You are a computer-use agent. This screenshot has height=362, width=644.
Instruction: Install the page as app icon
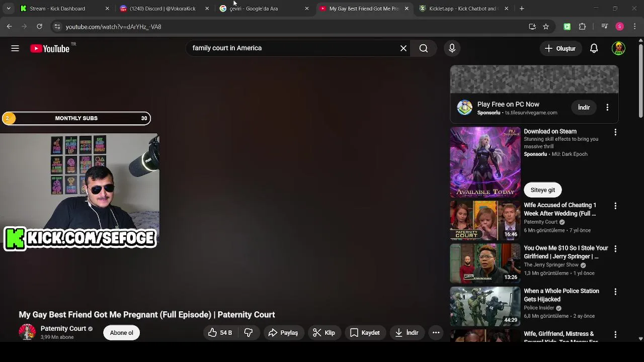(x=532, y=27)
